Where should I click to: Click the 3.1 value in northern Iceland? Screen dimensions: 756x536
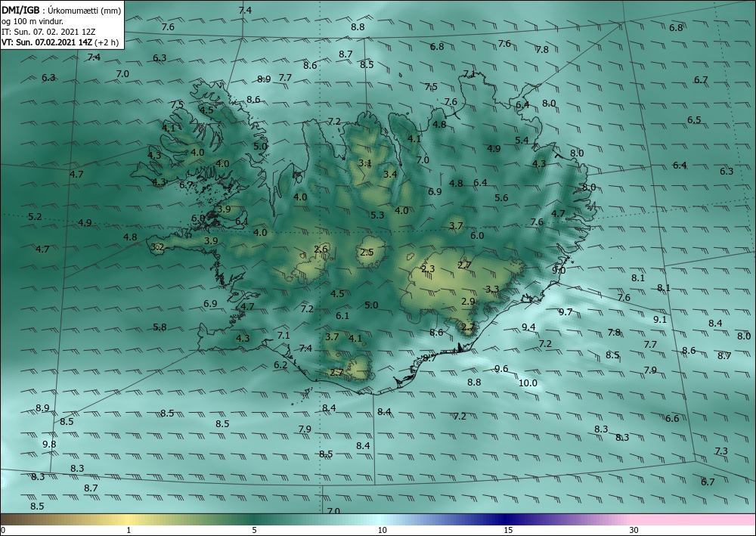[365, 163]
